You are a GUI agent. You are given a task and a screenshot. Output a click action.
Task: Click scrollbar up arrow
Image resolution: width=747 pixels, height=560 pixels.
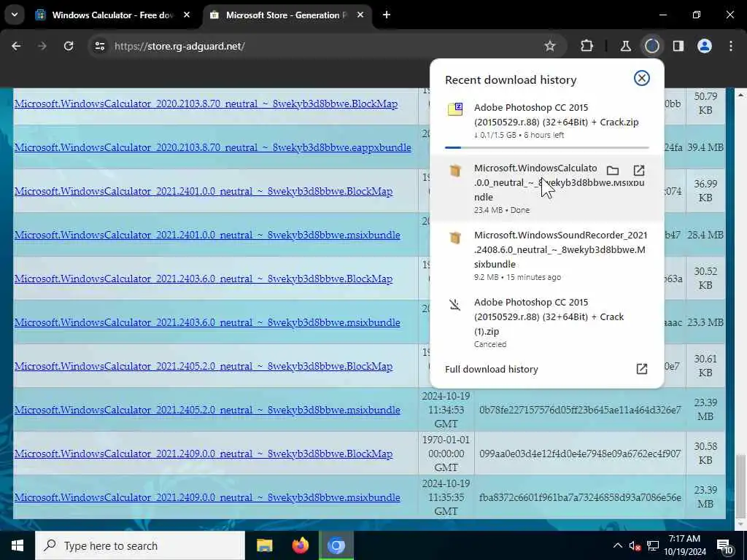[x=740, y=95]
